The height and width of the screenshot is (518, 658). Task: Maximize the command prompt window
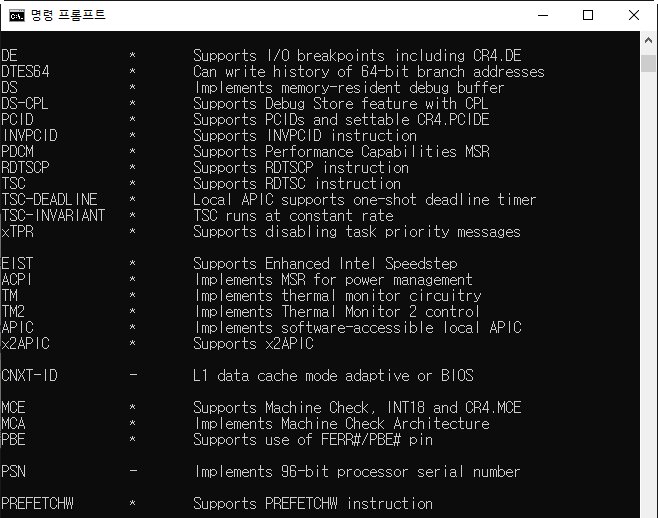click(588, 16)
